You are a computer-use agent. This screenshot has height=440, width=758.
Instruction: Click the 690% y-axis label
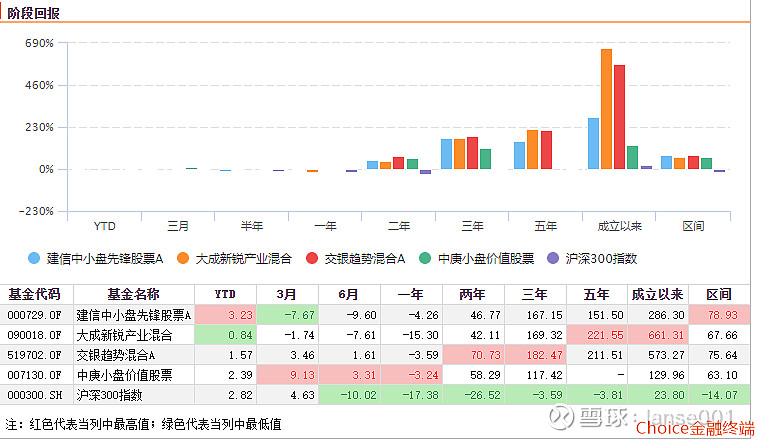pos(39,43)
